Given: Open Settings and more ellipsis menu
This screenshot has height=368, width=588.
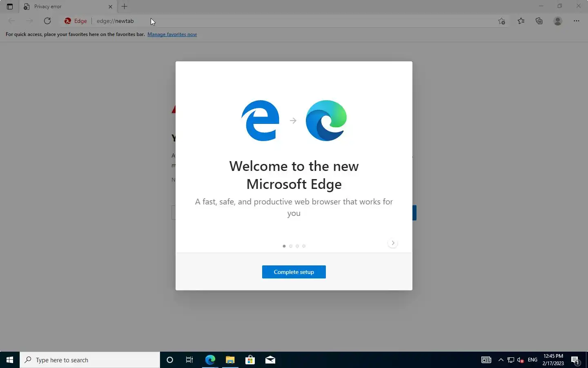Looking at the screenshot, I should coord(577,21).
